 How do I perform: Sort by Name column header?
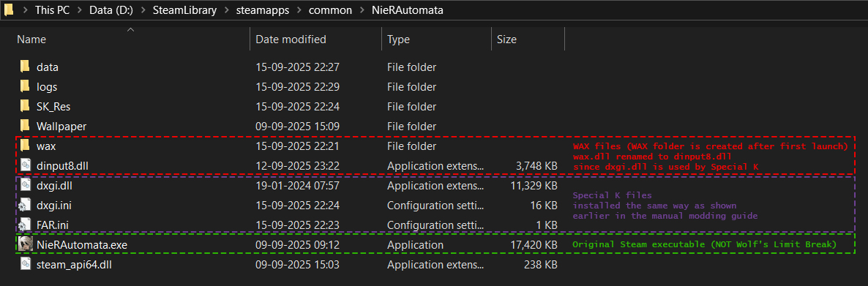click(31, 39)
